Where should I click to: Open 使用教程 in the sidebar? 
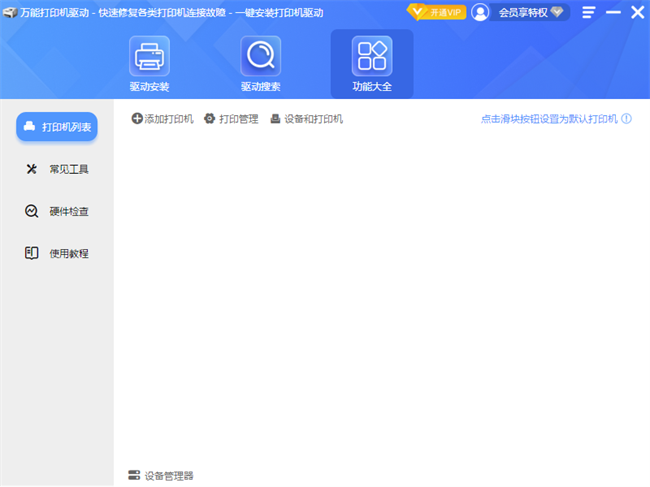57,253
